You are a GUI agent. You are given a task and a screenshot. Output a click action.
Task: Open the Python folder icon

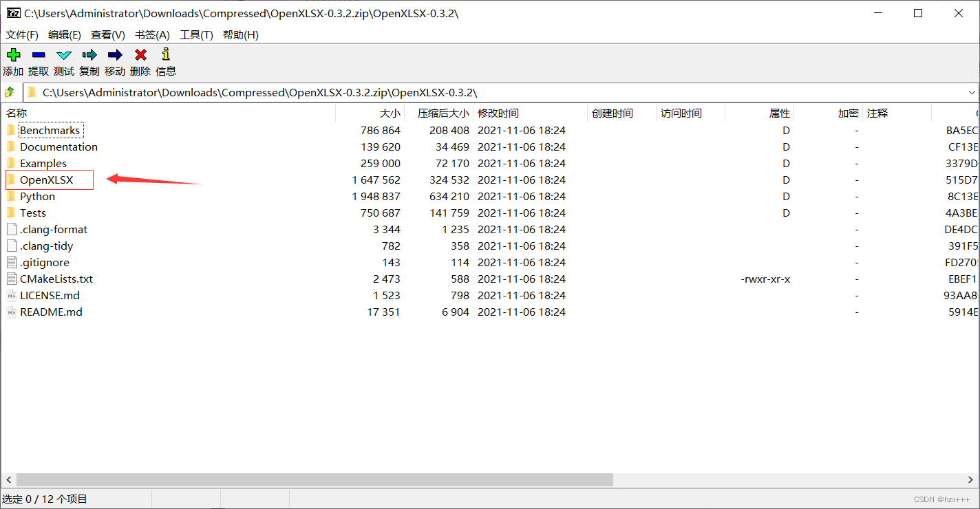coord(12,196)
